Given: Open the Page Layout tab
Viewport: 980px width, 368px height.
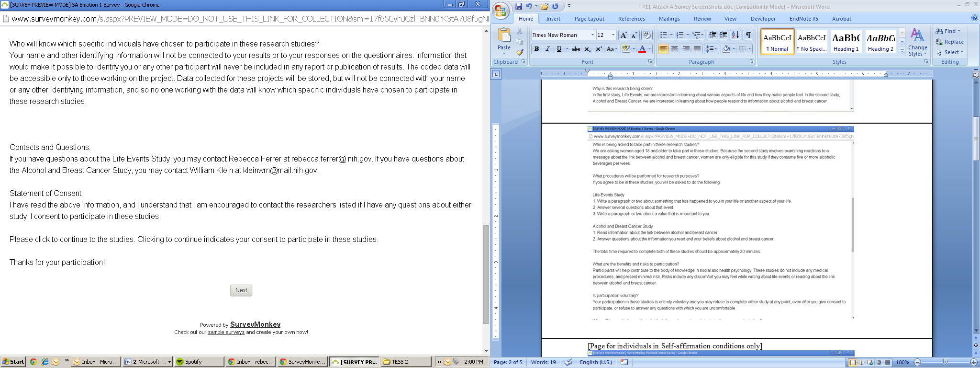Looking at the screenshot, I should (590, 19).
